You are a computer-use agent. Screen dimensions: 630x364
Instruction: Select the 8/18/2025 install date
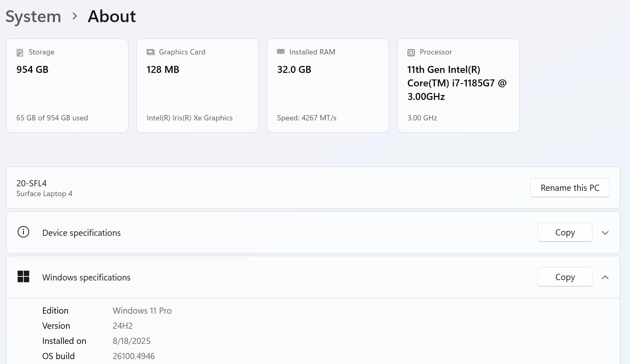pyautogui.click(x=132, y=341)
